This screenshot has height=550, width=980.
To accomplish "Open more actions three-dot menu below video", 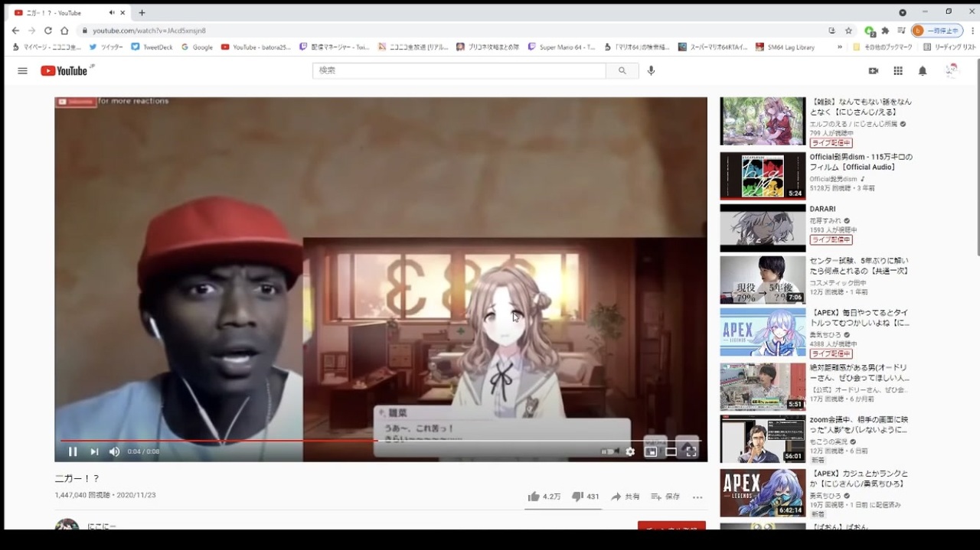I will (x=697, y=496).
